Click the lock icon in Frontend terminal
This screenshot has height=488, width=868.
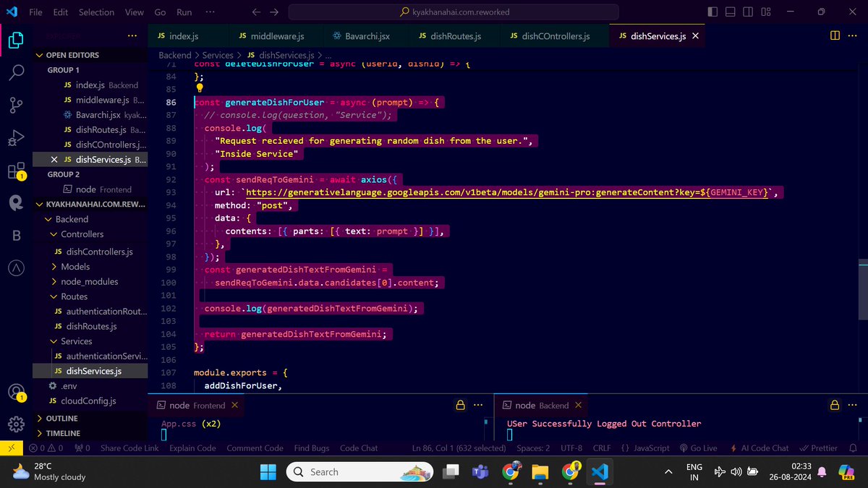click(459, 405)
